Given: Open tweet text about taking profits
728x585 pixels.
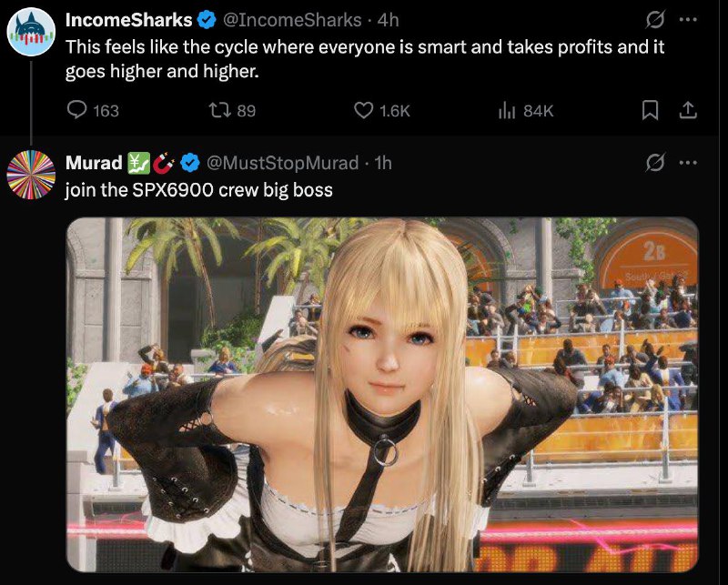Looking at the screenshot, I should (x=365, y=59).
